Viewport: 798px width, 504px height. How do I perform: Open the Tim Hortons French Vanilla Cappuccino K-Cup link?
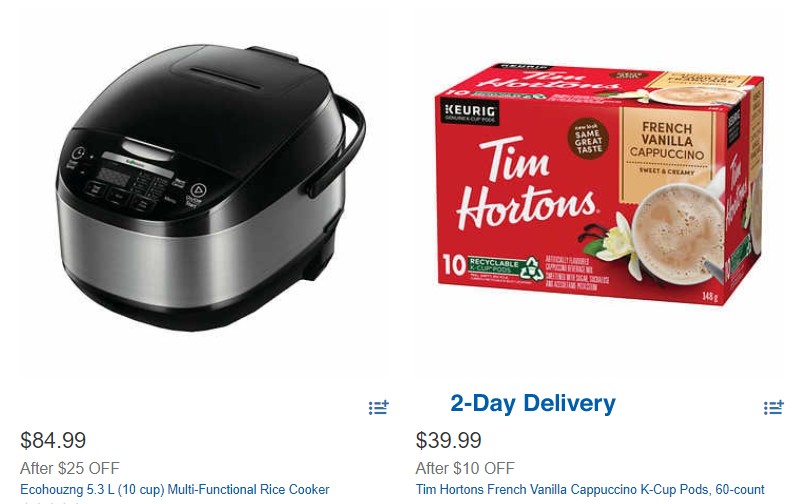[x=590, y=489]
